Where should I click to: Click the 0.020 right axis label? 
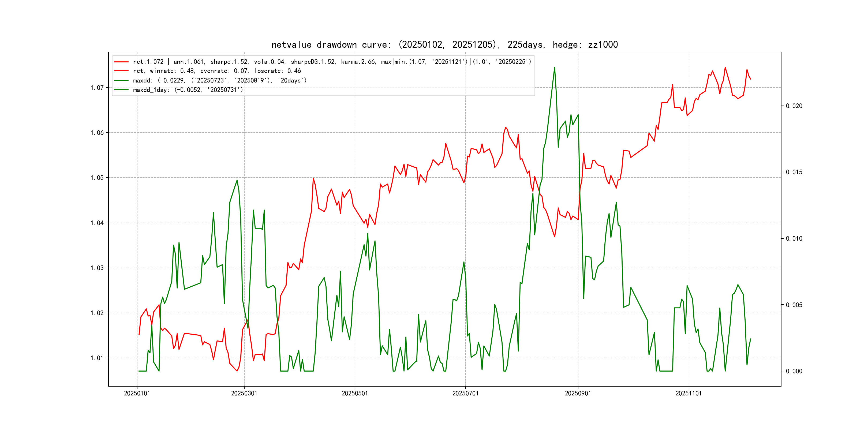794,106
